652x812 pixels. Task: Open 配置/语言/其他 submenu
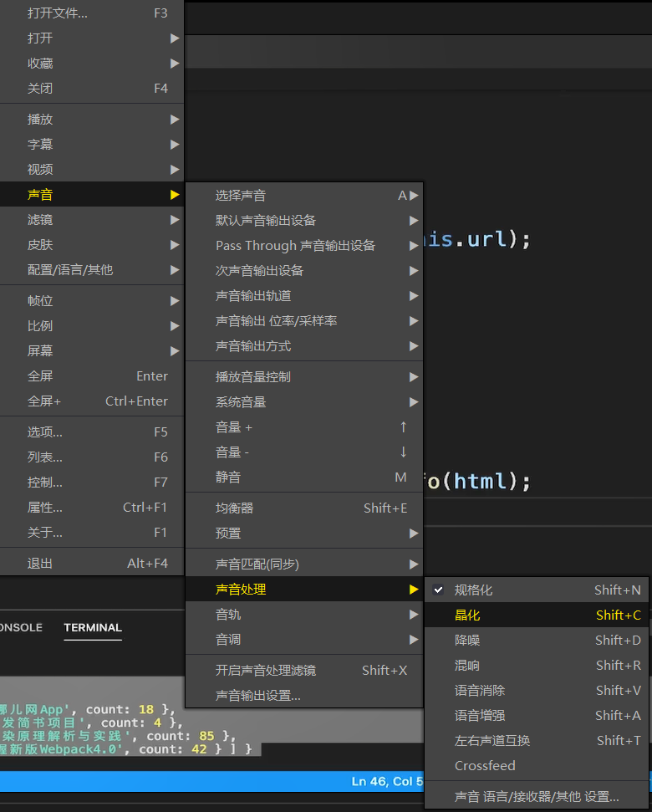click(x=92, y=270)
